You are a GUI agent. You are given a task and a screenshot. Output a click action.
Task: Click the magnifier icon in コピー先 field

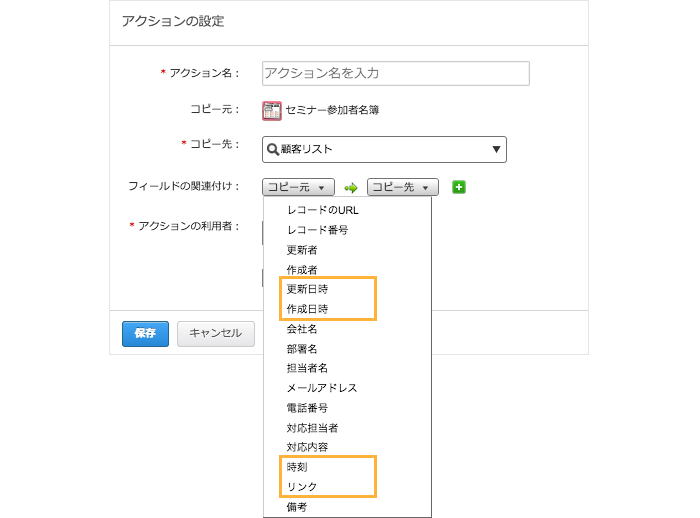pyautogui.click(x=272, y=150)
